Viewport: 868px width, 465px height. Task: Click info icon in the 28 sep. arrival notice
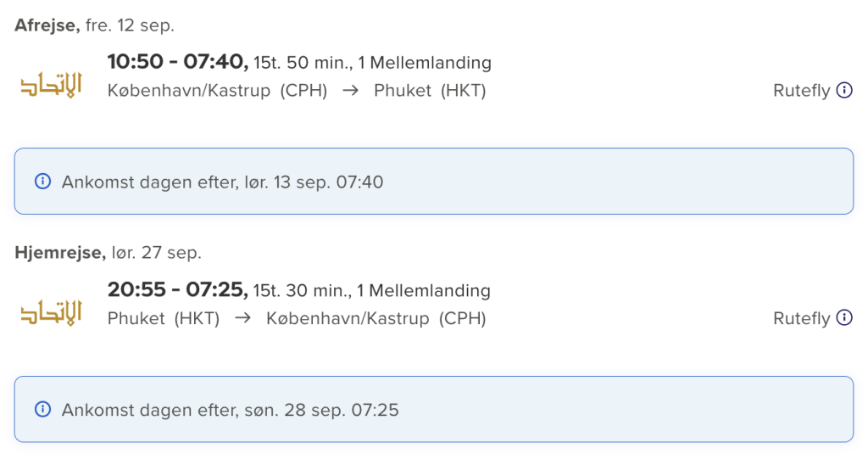tap(42, 409)
